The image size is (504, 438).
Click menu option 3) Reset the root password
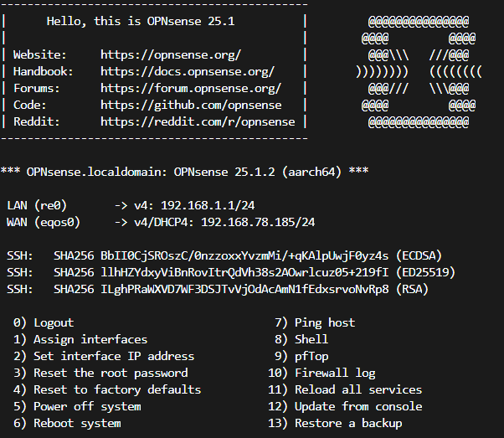pyautogui.click(x=100, y=373)
